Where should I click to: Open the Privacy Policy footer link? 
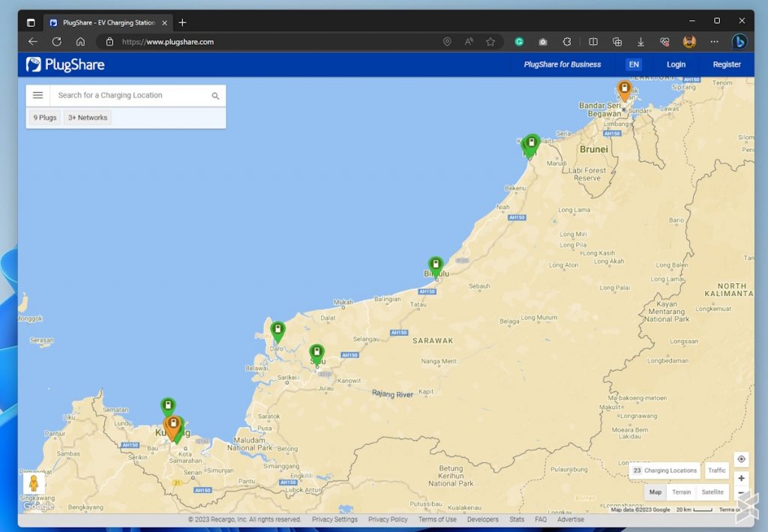[388, 519]
